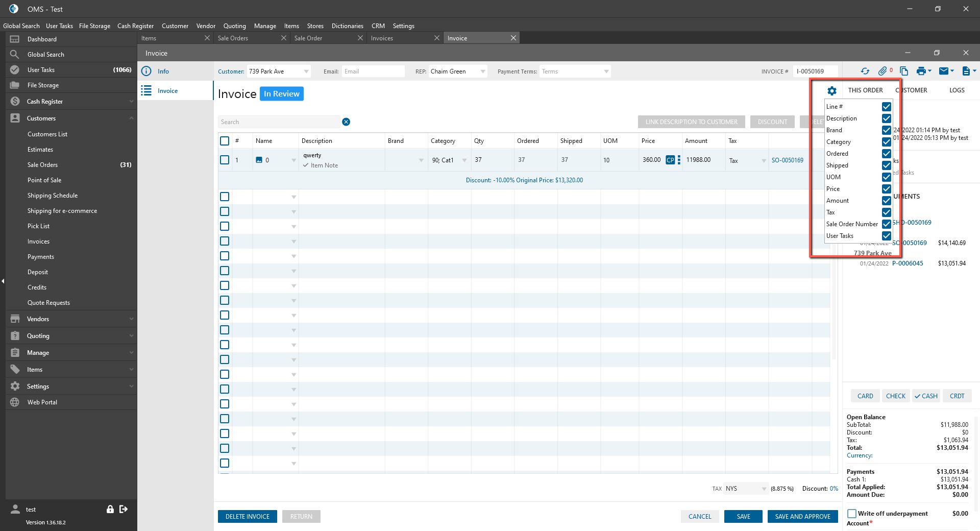Uncheck the Description column checkbox
The image size is (980, 531).
[x=887, y=118]
